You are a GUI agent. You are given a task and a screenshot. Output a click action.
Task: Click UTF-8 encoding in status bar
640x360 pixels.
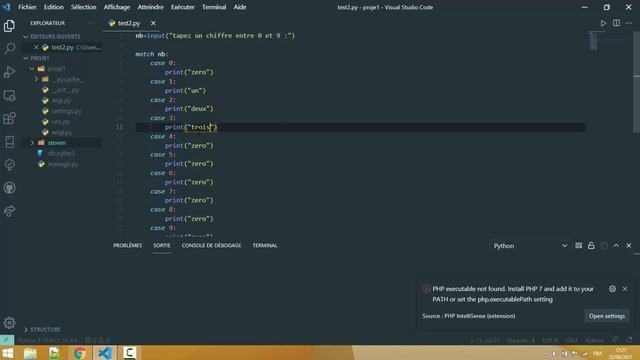click(550, 340)
